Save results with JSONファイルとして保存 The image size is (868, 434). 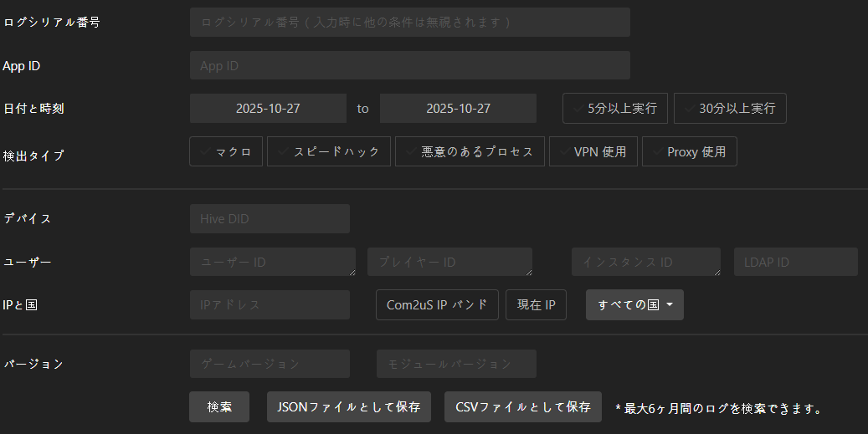click(349, 407)
